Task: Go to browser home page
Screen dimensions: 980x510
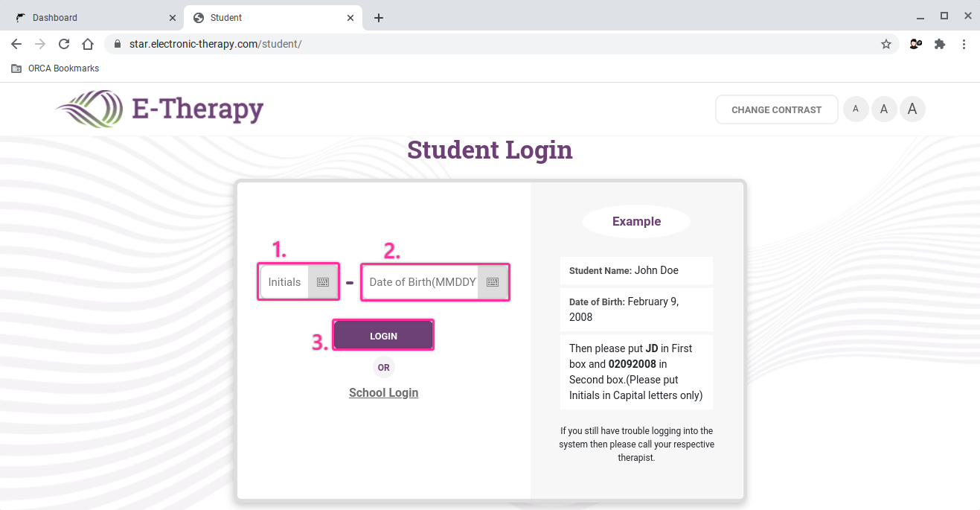Action: 88,44
